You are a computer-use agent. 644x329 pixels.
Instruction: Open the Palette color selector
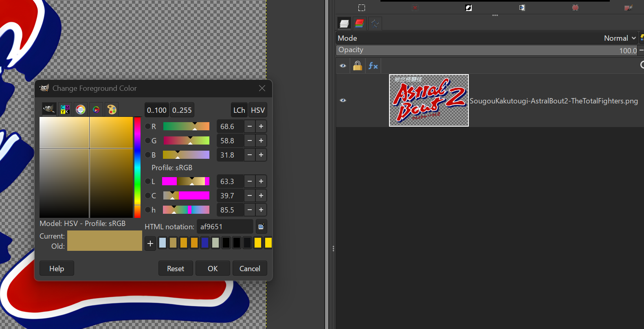point(112,109)
